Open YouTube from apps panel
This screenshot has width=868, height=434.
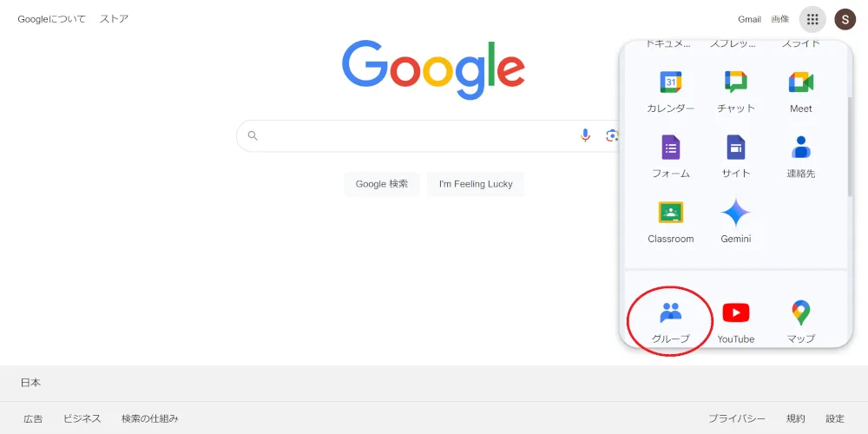[735, 320]
